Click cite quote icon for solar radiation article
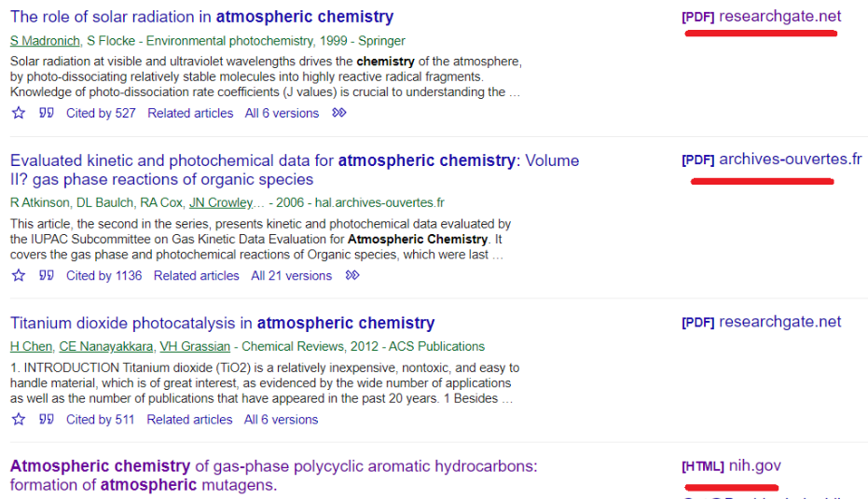 click(47, 113)
